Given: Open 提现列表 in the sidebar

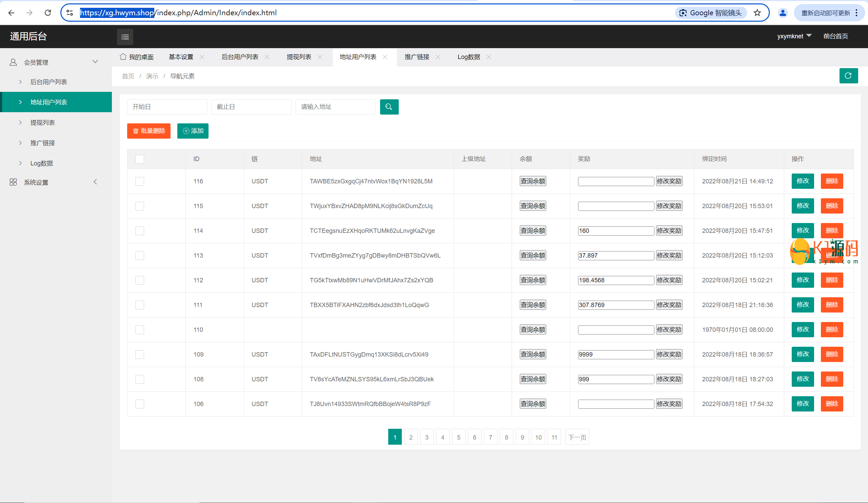Looking at the screenshot, I should tap(42, 123).
